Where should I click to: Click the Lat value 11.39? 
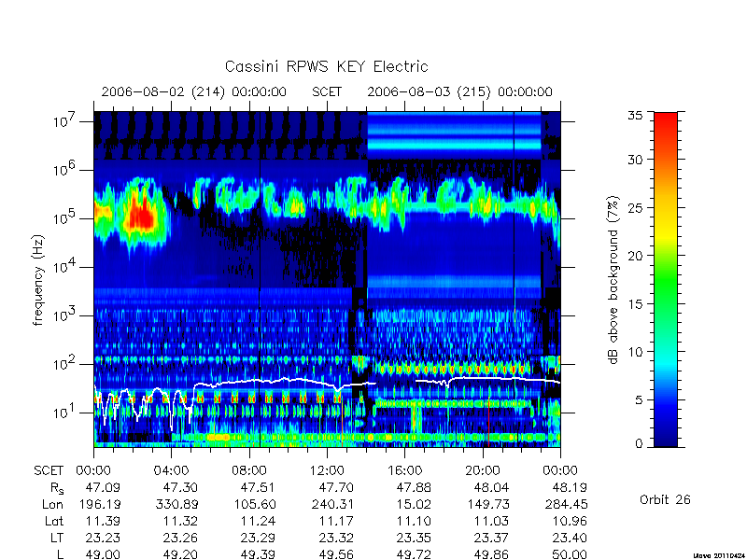click(103, 522)
